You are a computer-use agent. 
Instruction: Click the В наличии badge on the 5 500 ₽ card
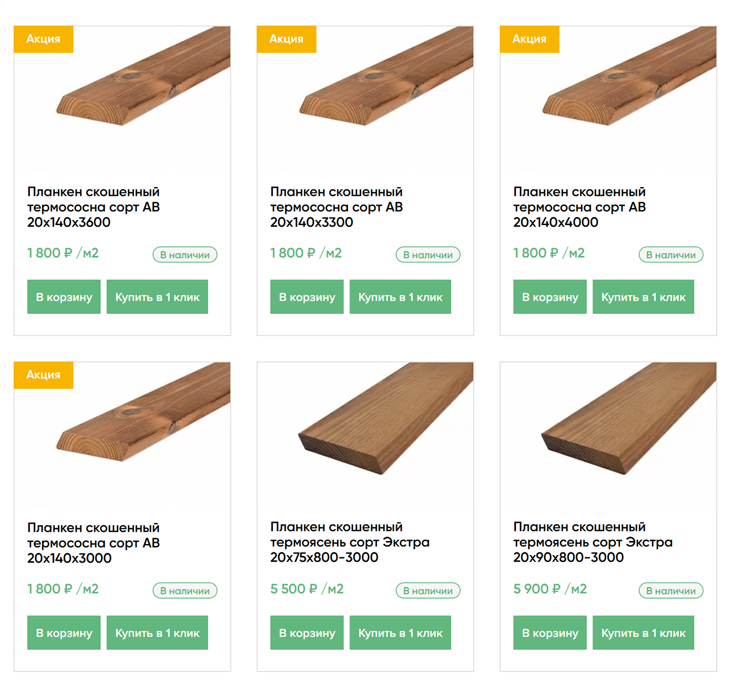428,591
